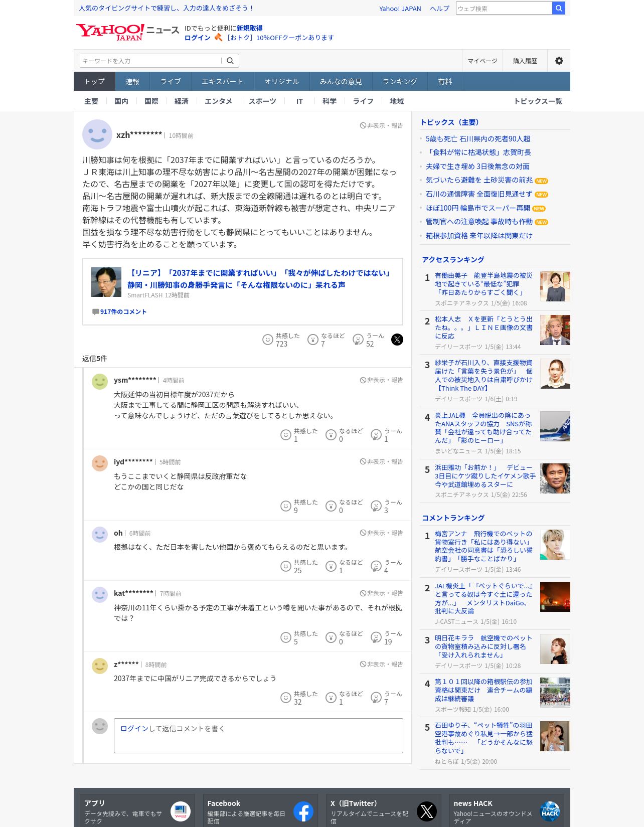Open the エキスパート tab
The width and height of the screenshot is (644, 827).
pos(222,81)
